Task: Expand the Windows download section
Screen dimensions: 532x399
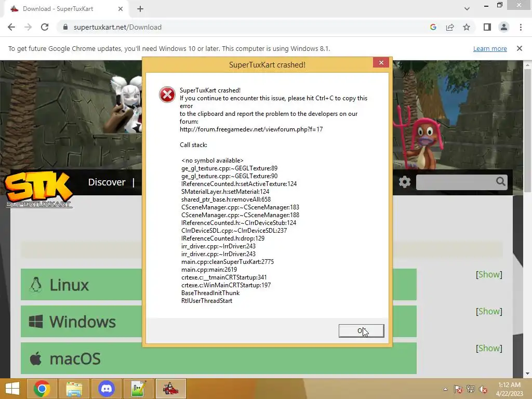Action: (219, 321)
